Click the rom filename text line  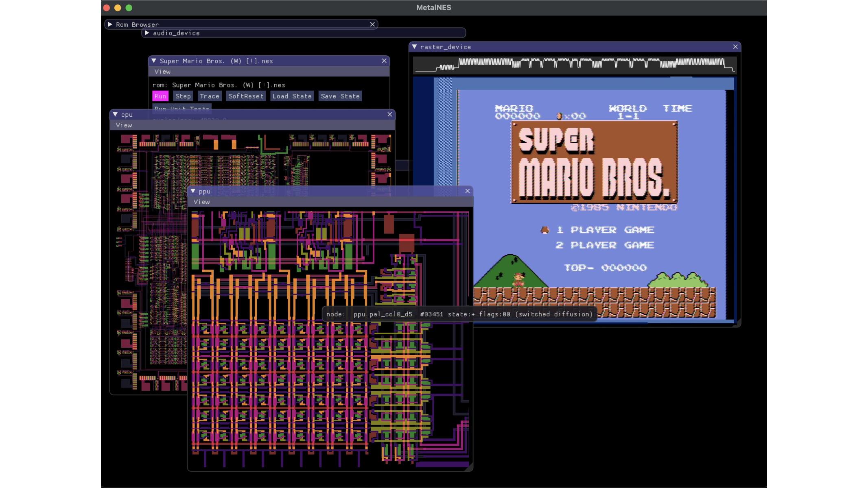click(x=219, y=85)
